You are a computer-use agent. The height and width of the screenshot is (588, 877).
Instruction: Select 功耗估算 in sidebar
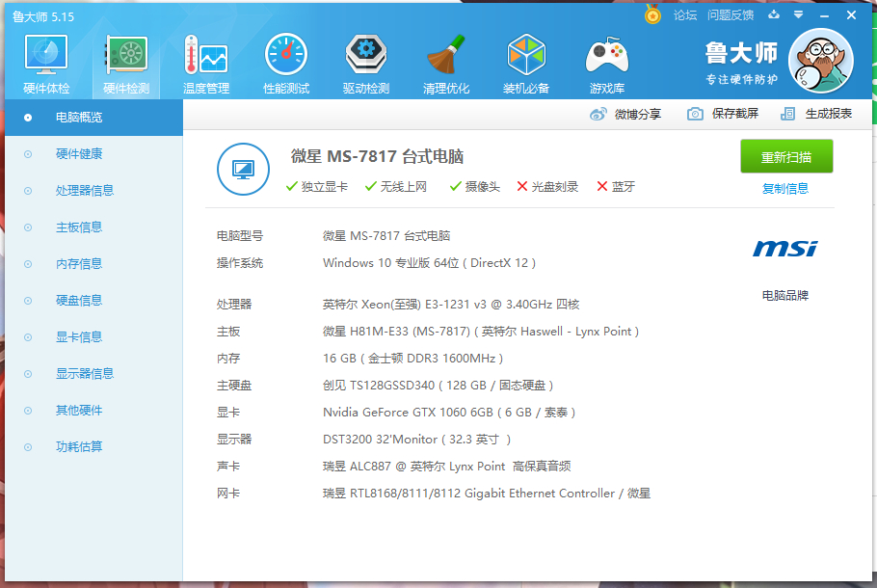pyautogui.click(x=94, y=447)
